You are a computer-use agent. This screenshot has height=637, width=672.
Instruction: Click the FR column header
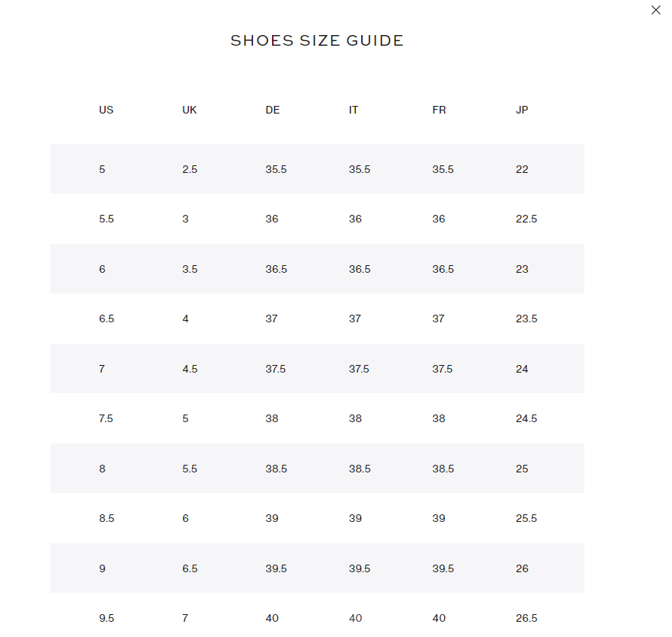click(439, 110)
